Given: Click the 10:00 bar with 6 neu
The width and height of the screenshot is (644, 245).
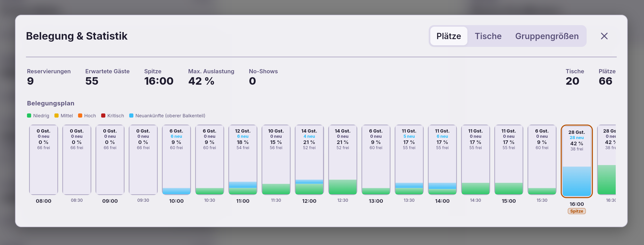Looking at the screenshot, I should (176, 160).
